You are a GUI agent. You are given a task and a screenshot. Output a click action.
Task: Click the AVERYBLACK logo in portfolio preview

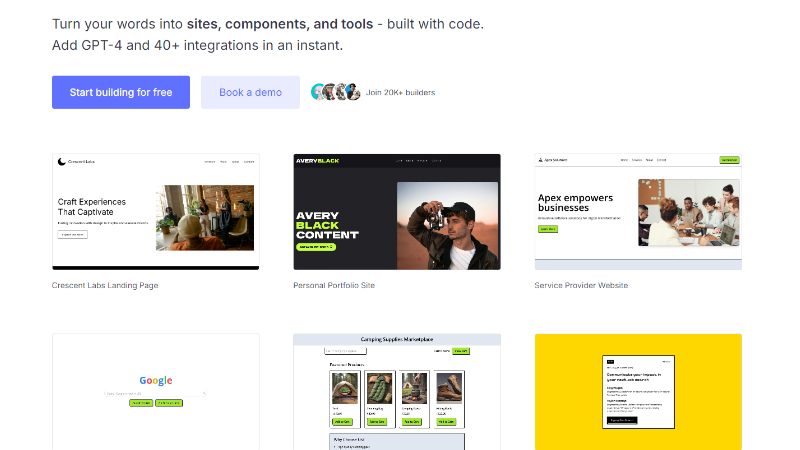tap(317, 161)
